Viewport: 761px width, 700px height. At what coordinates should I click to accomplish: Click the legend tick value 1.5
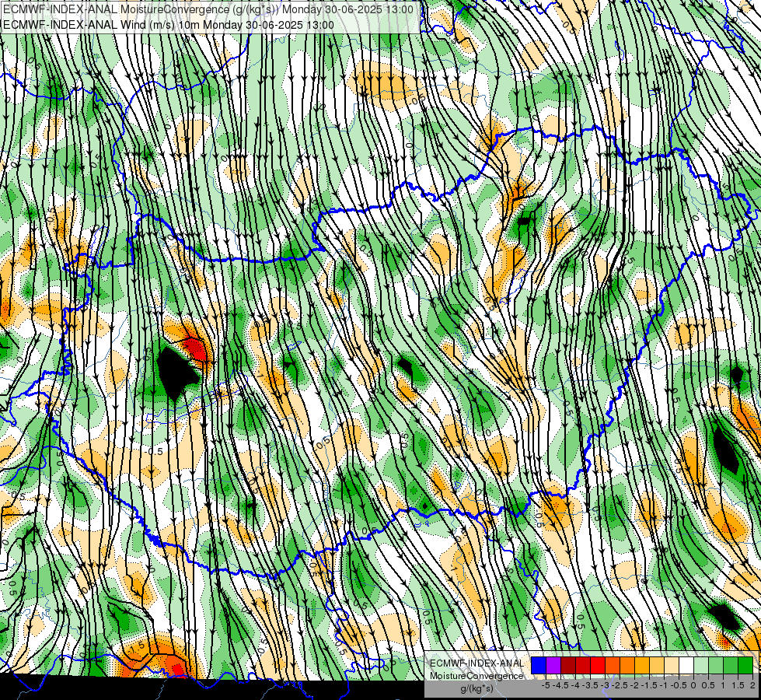[738, 685]
